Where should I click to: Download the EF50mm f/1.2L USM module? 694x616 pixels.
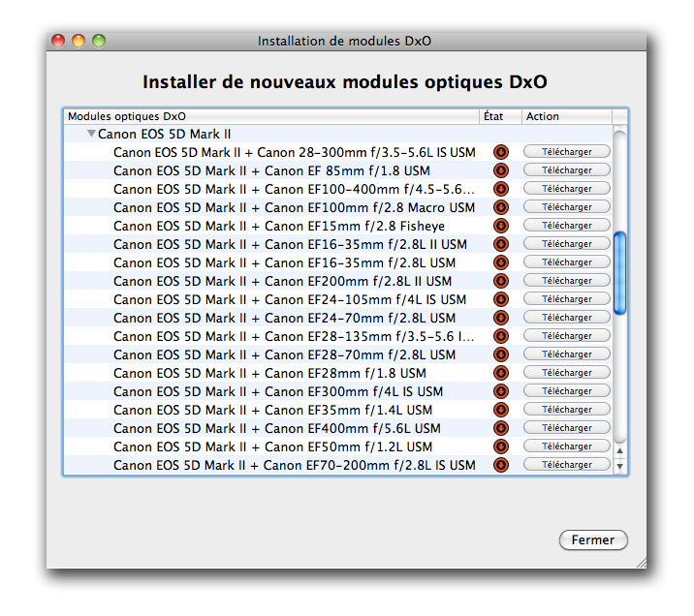tap(566, 447)
